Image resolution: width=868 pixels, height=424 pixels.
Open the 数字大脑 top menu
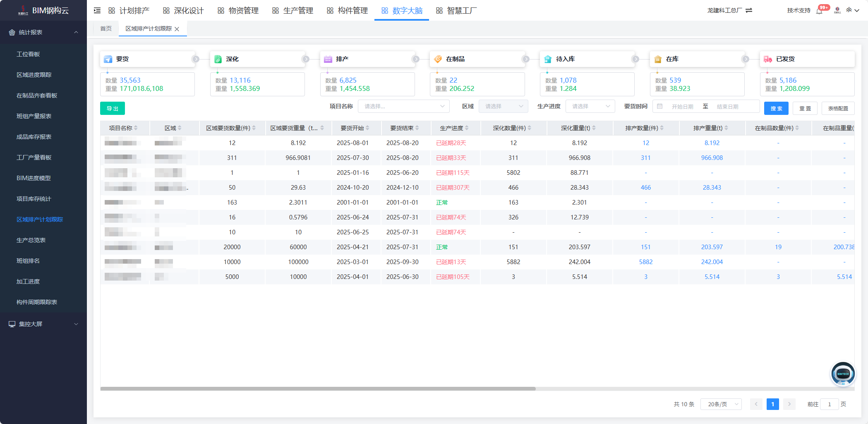tap(402, 10)
